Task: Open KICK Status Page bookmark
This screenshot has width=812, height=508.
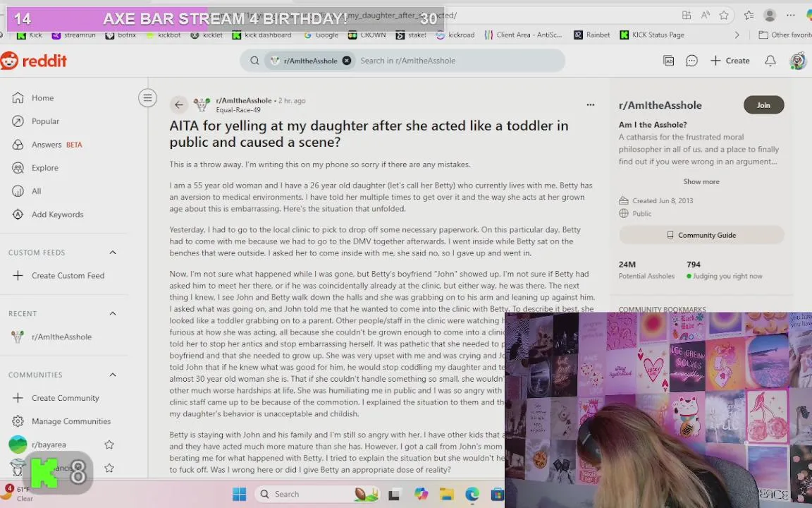Action: (x=652, y=35)
